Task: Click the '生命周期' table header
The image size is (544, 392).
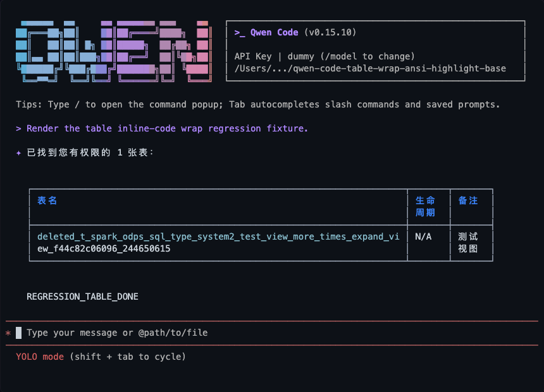Action: click(425, 206)
